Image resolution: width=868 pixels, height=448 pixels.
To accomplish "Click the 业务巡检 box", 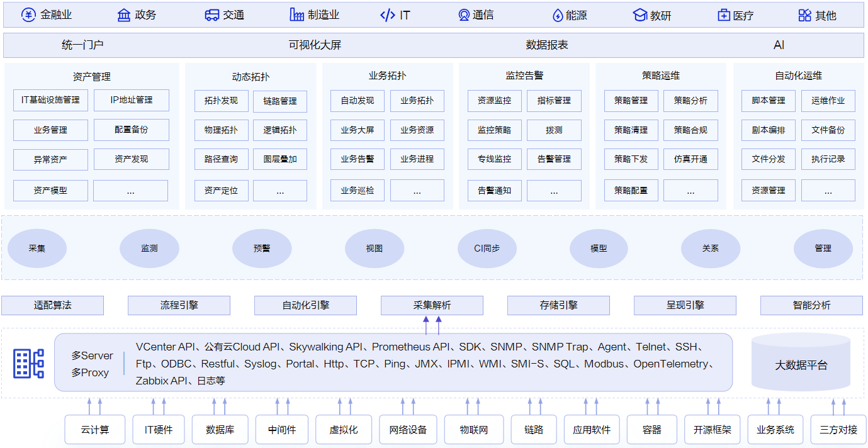I will click(x=358, y=190).
